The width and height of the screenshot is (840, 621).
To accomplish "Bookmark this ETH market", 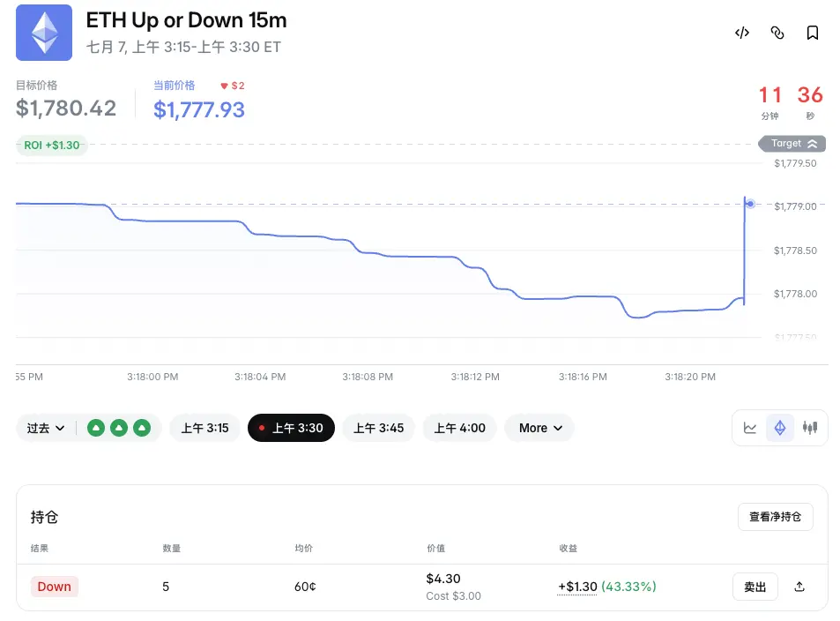I will [813, 34].
